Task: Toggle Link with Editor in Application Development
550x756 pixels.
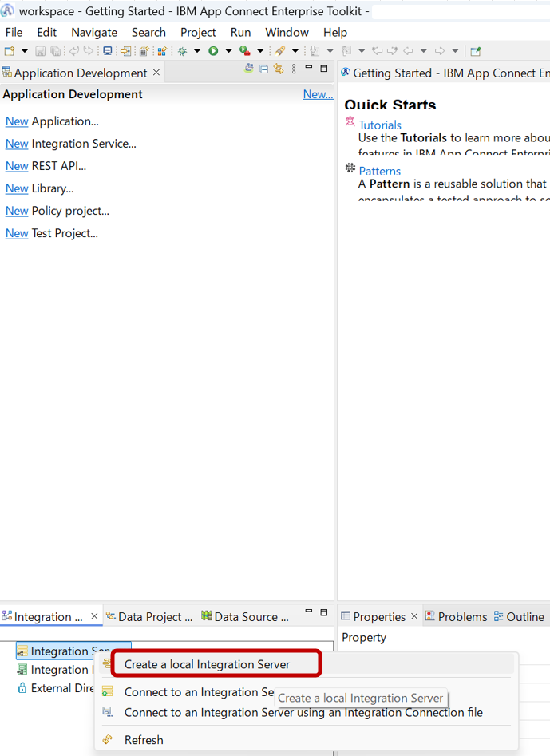Action: (279, 69)
